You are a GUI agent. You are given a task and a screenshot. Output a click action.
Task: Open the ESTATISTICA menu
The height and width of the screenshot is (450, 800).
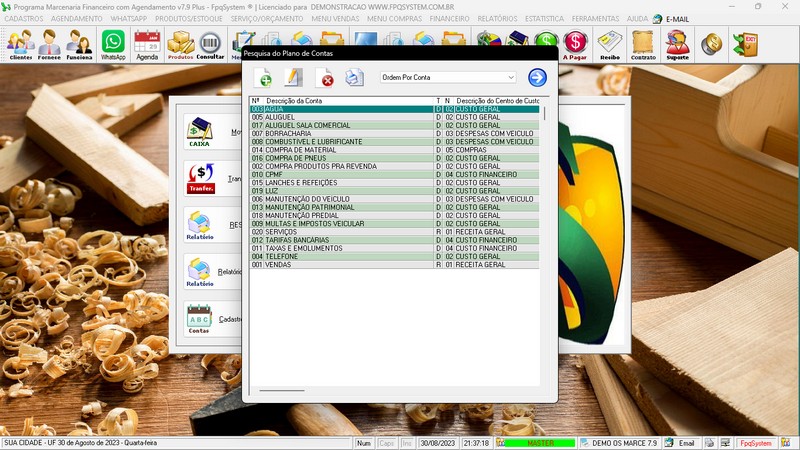coord(544,18)
